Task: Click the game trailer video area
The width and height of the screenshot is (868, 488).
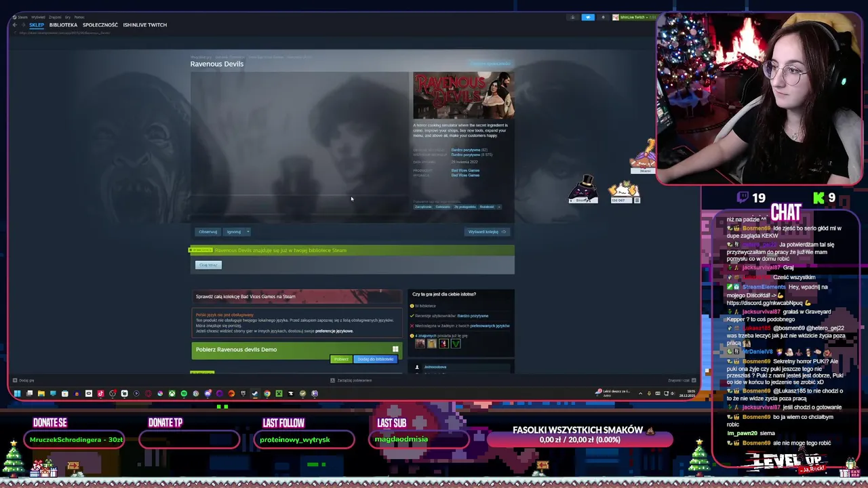Action: (x=300, y=143)
